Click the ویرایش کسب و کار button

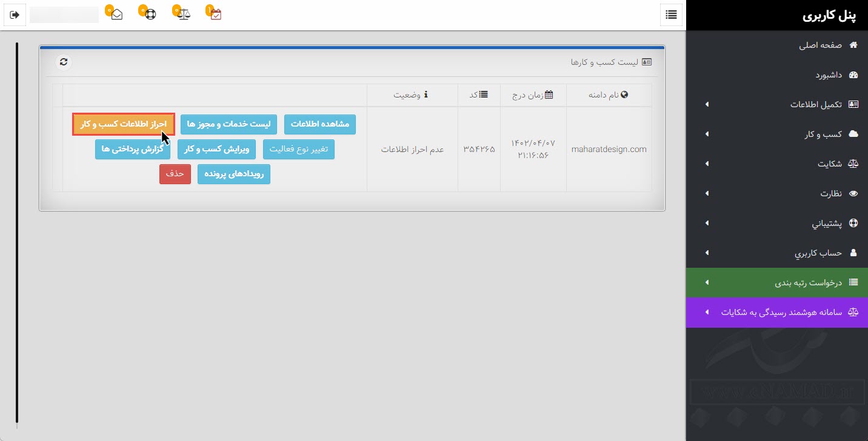217,149
